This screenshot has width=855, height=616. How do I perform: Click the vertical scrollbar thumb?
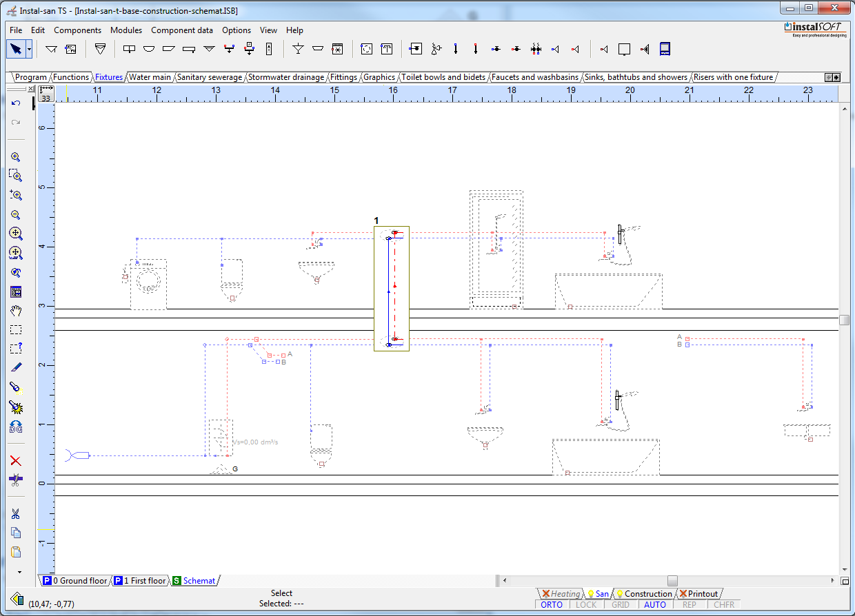844,320
